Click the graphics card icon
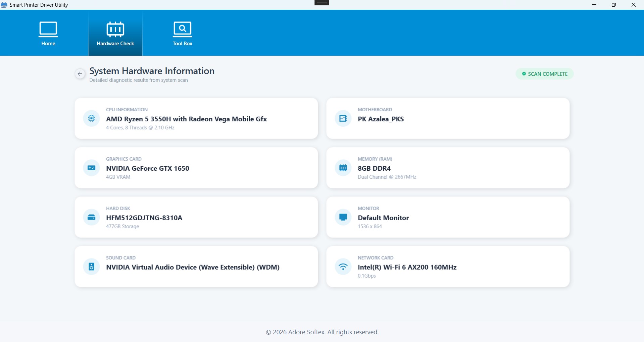 (x=92, y=168)
